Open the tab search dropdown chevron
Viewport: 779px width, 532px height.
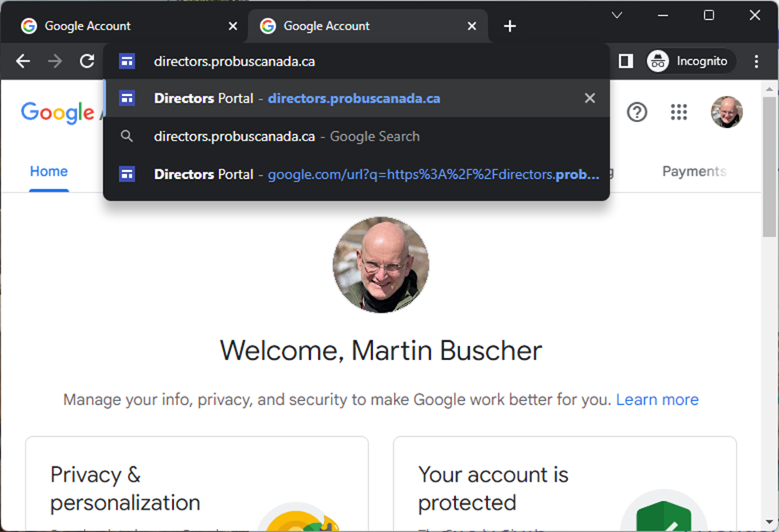point(617,15)
